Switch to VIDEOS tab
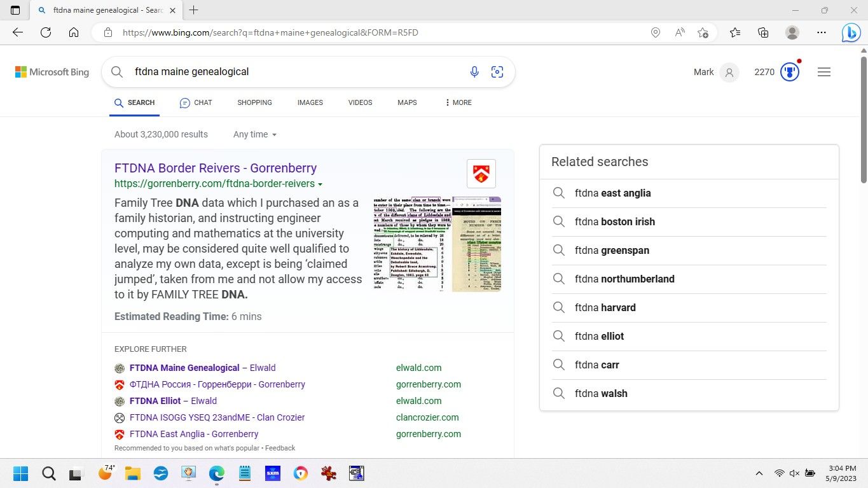This screenshot has width=868, height=488. point(360,102)
